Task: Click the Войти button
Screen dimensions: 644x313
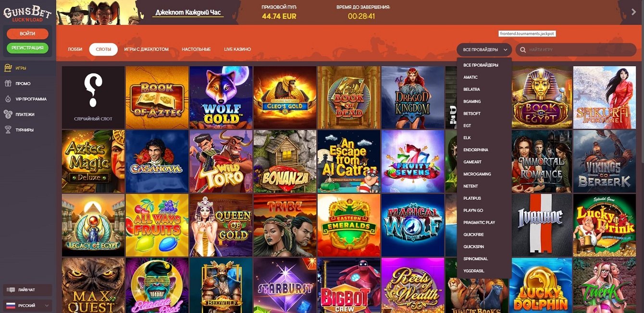Action: tap(27, 34)
